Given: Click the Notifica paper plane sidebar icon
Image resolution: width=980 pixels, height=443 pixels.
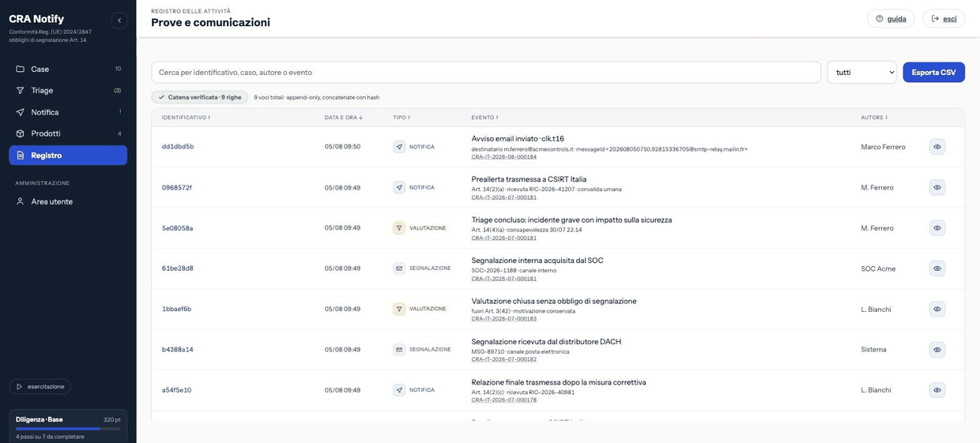Looking at the screenshot, I should (x=21, y=112).
